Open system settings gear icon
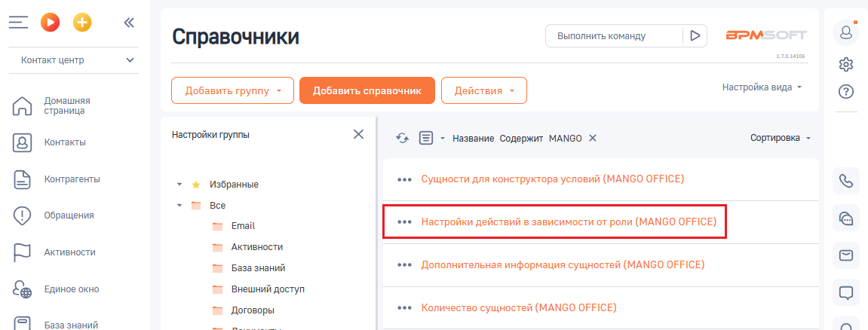The image size is (868, 330). [846, 65]
